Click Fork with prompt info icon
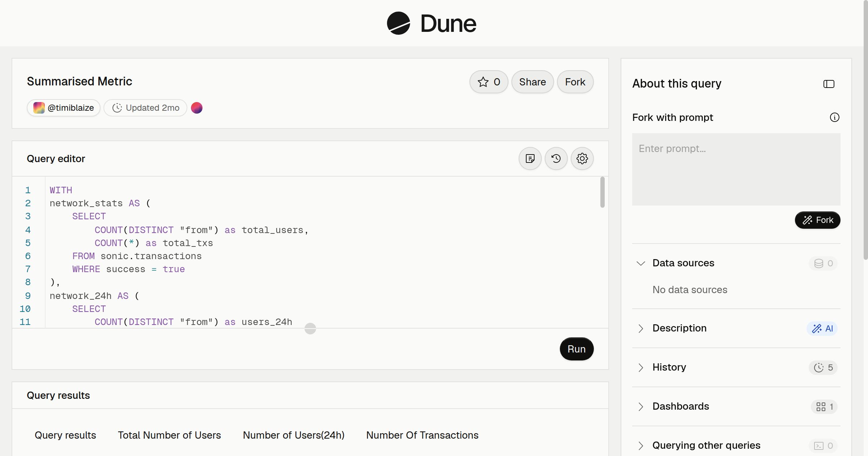The image size is (868, 456). coord(834,117)
